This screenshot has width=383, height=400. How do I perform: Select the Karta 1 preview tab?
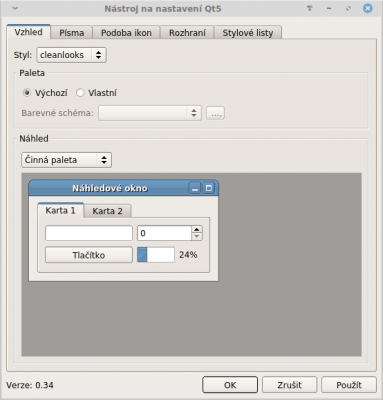pyautogui.click(x=60, y=210)
